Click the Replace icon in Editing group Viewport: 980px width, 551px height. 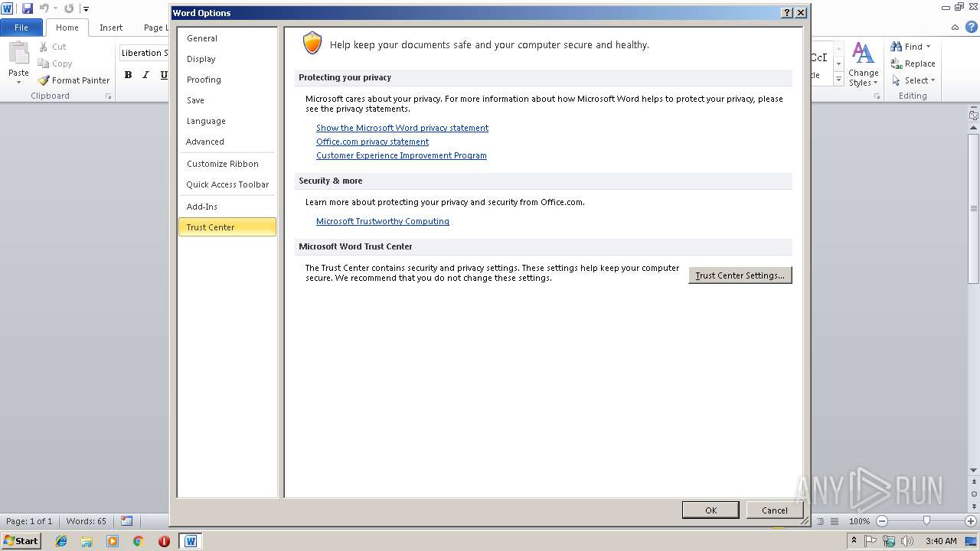(x=897, y=64)
